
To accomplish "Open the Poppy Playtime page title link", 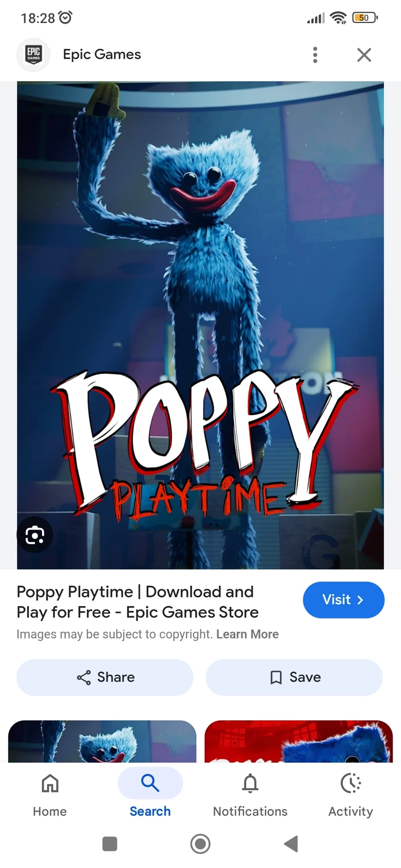I will click(x=138, y=602).
